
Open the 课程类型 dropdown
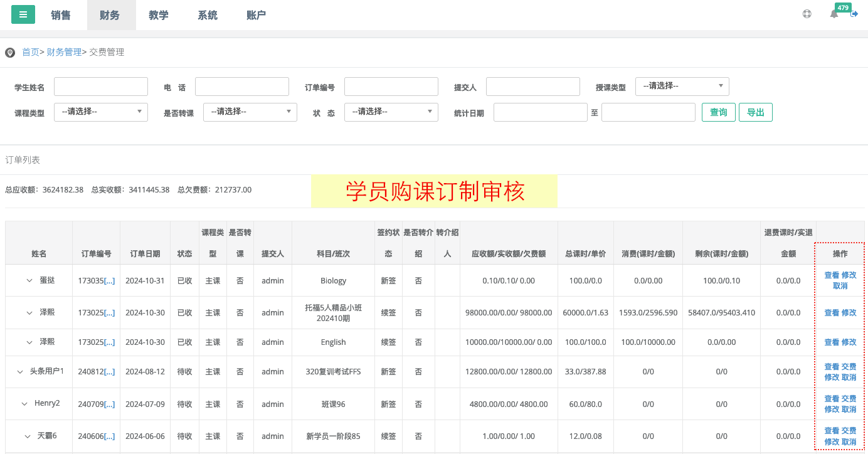point(100,112)
